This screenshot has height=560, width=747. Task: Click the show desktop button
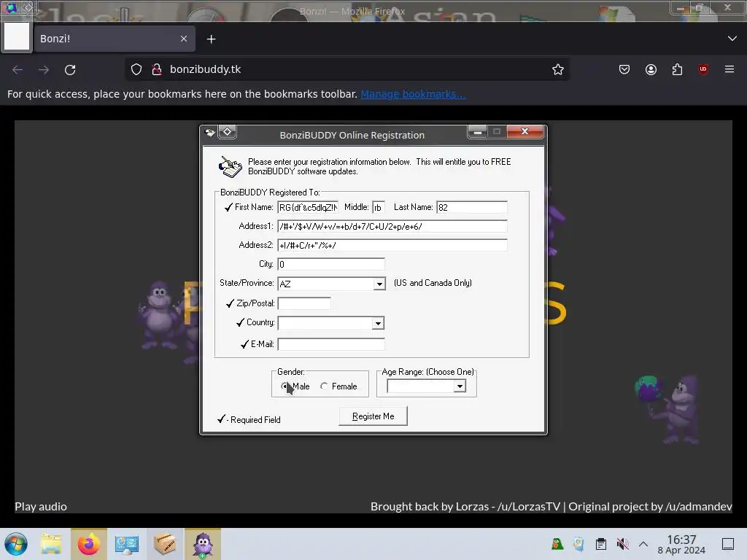point(728,544)
